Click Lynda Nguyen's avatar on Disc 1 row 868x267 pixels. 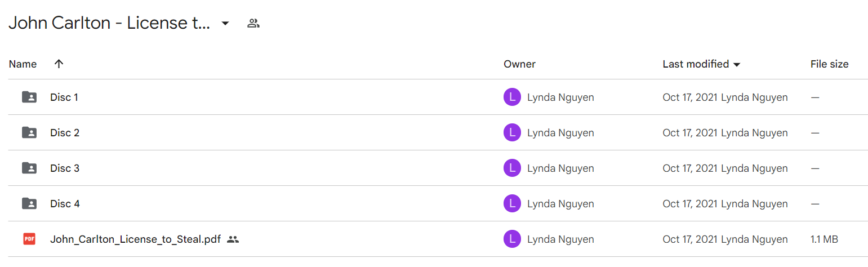pos(512,97)
